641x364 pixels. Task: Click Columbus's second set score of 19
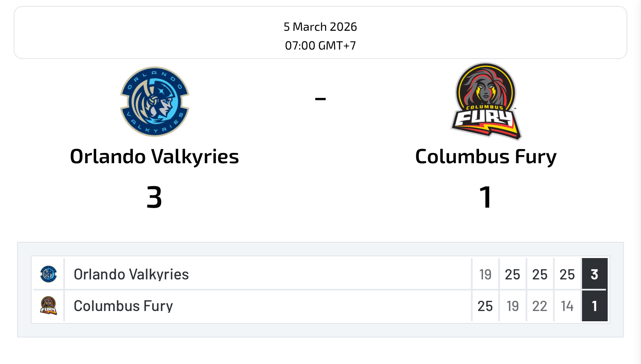click(512, 306)
